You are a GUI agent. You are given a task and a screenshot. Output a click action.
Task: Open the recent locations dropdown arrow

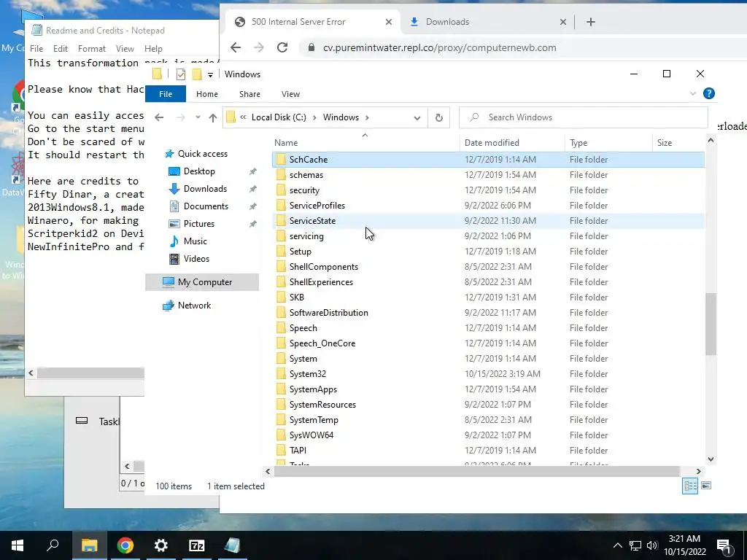pos(198,117)
